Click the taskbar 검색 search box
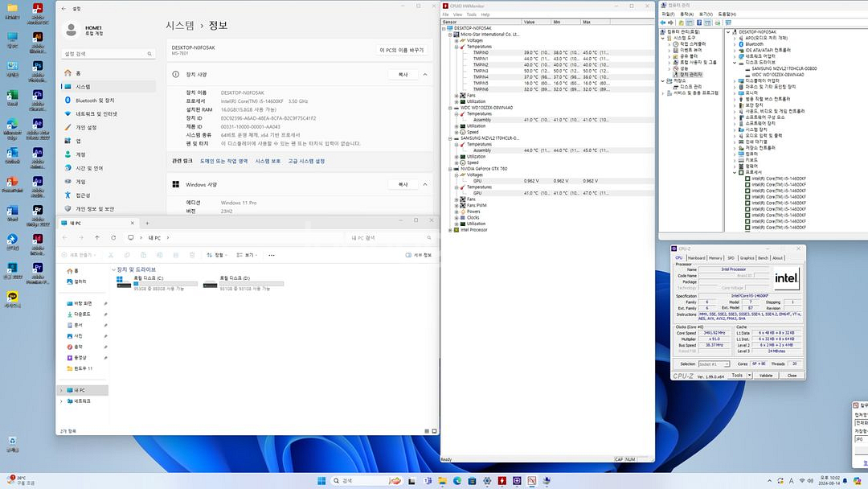 (x=366, y=481)
